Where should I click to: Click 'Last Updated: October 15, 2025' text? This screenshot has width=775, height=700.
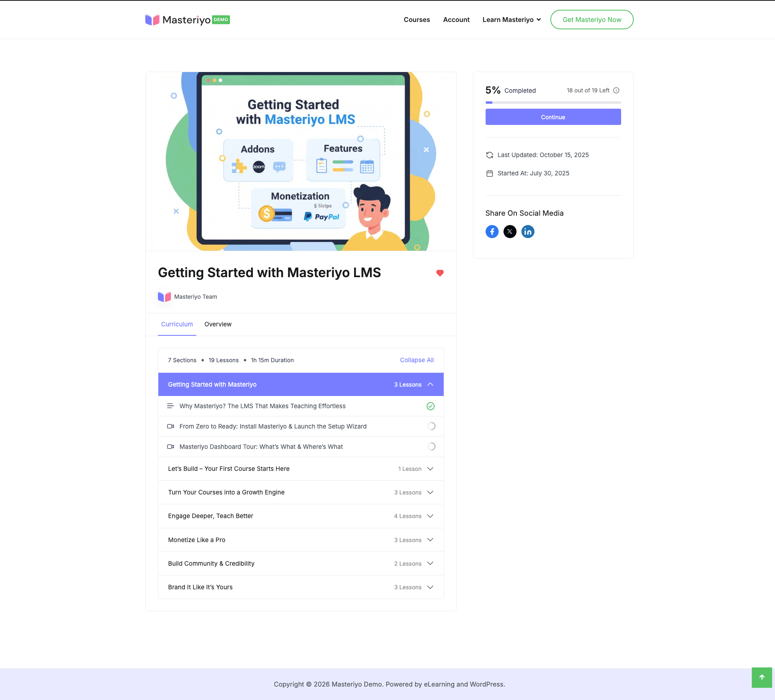click(x=543, y=155)
